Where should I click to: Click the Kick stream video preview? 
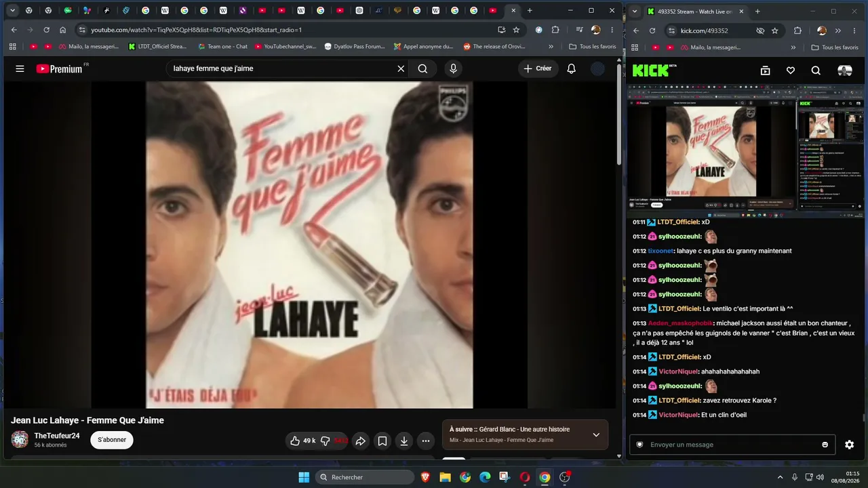point(747,151)
